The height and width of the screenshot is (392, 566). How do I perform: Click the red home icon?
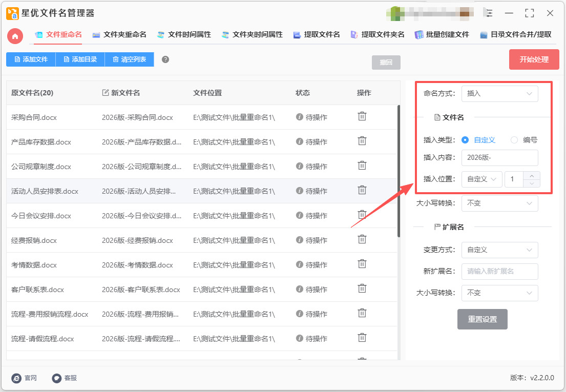pos(15,36)
